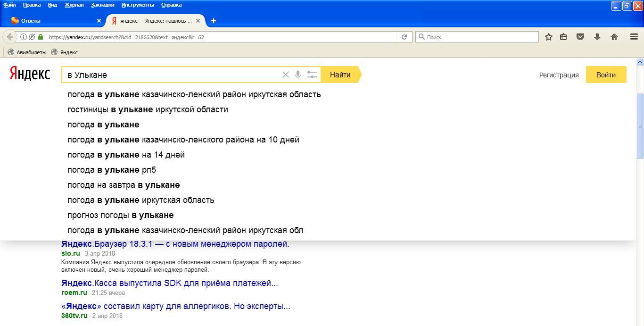Viewport: 644px width, 326px height.
Task: Go to the browser home page icon
Action: (x=614, y=37)
